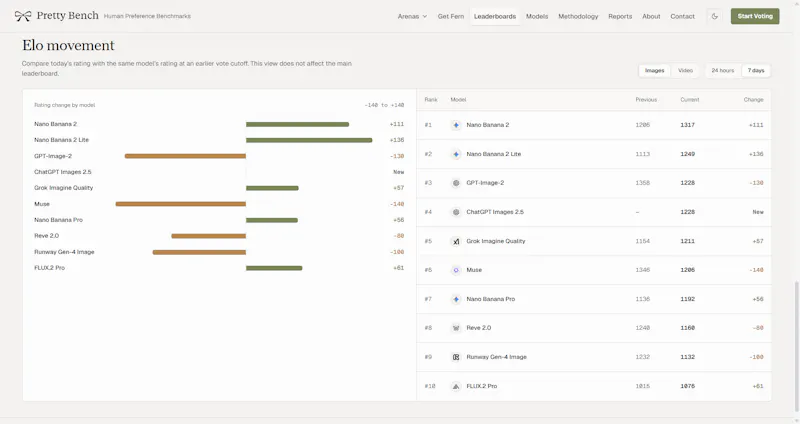Click Rating change by model label
800x424 pixels.
tap(64, 105)
